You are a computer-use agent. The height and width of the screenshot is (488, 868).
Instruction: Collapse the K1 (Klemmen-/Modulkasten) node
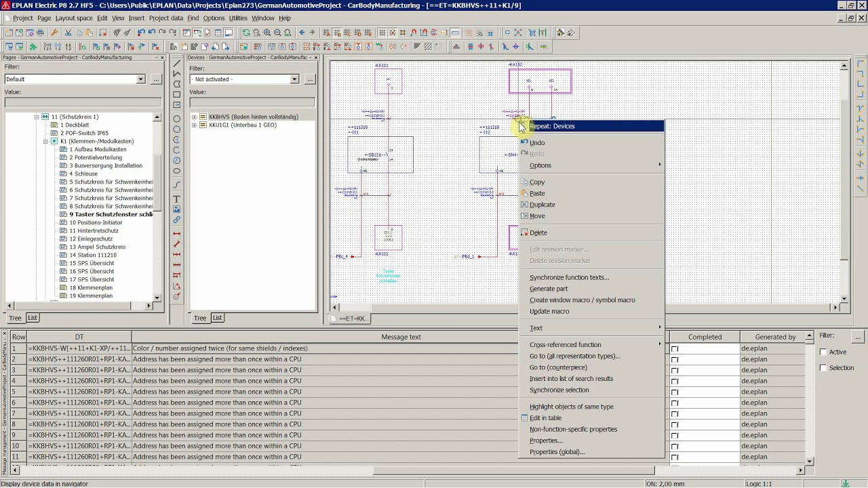point(45,141)
